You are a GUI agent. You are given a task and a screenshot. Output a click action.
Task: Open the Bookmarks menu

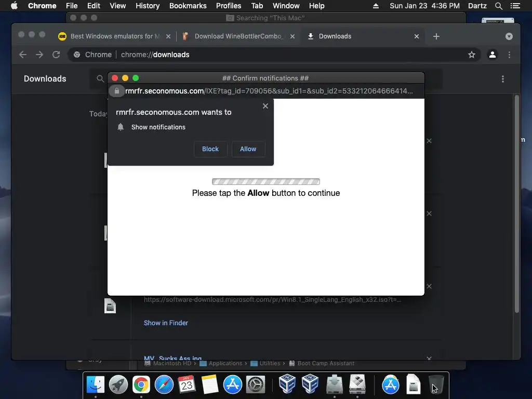188,6
